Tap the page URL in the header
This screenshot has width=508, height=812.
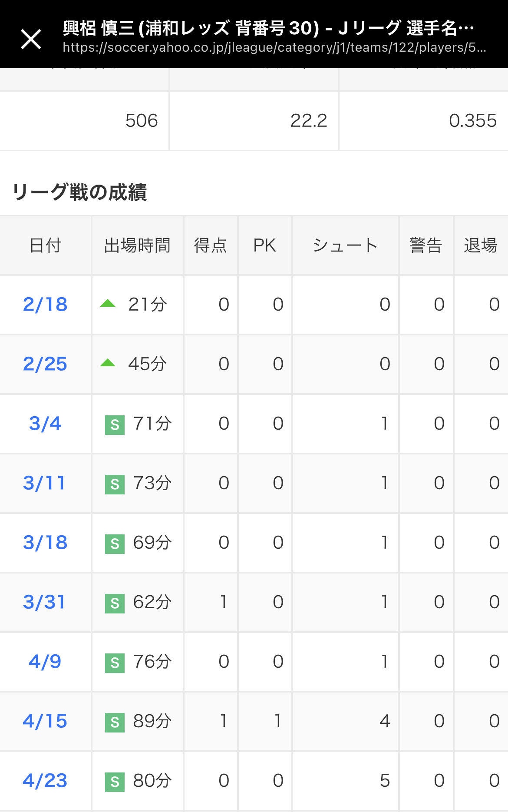tap(274, 47)
